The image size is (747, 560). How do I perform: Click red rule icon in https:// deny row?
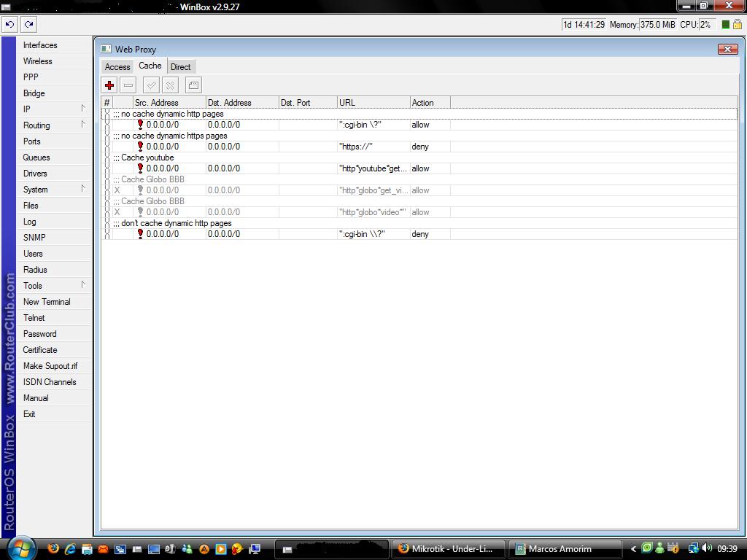click(x=140, y=146)
